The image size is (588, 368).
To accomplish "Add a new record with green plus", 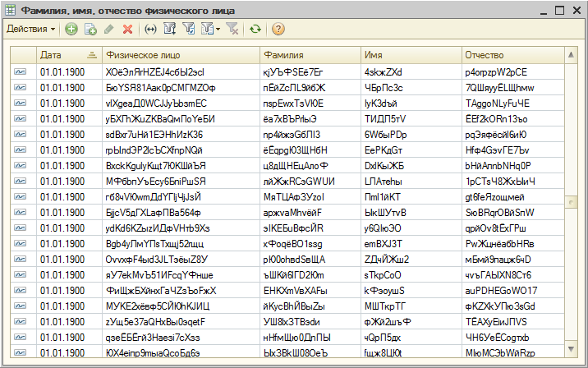I will pyautogui.click(x=71, y=29).
